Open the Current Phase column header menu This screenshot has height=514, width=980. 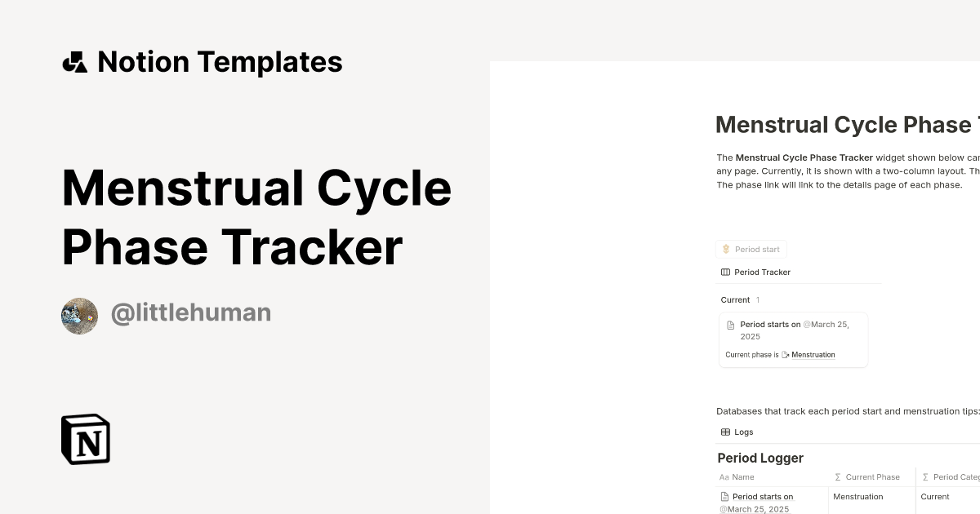[x=873, y=476]
